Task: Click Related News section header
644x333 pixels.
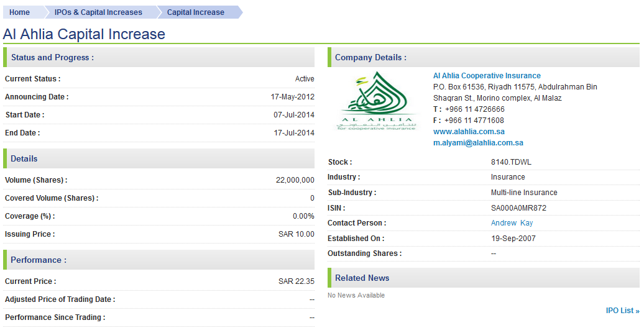Action: pos(484,278)
